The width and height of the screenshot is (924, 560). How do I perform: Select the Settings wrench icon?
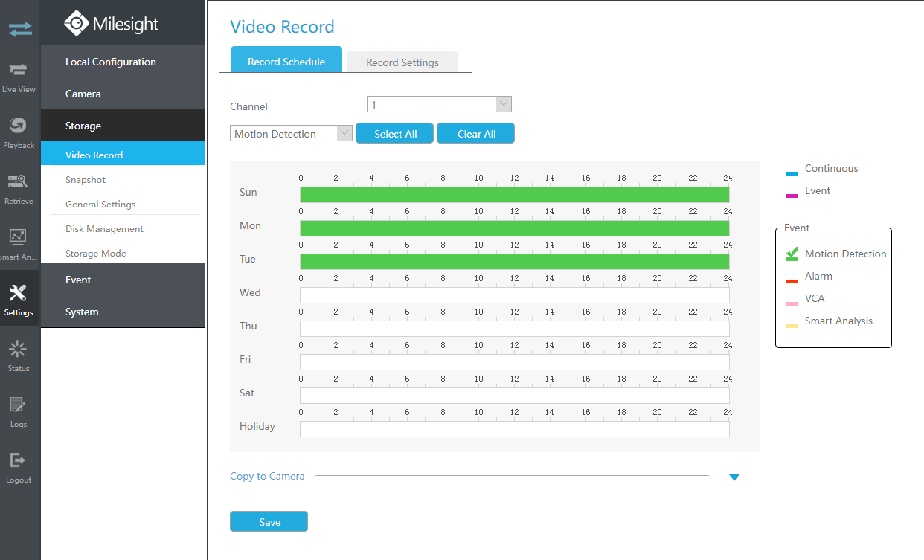coord(19,293)
